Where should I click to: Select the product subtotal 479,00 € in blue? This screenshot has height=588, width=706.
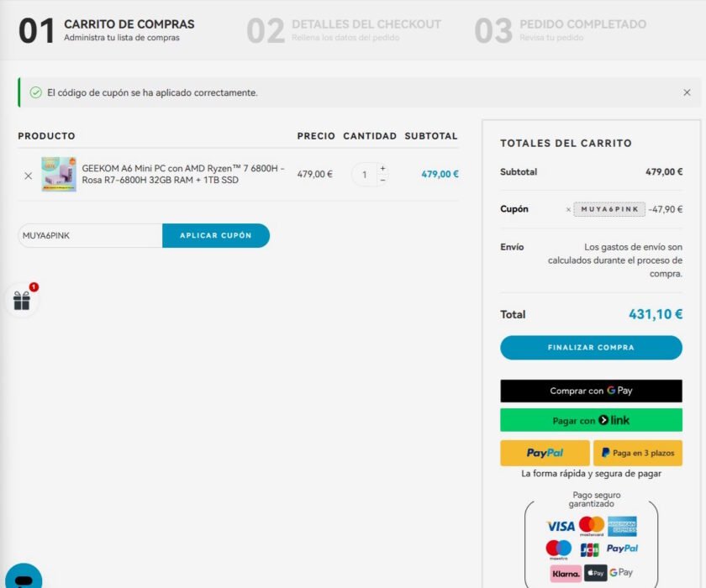(440, 174)
